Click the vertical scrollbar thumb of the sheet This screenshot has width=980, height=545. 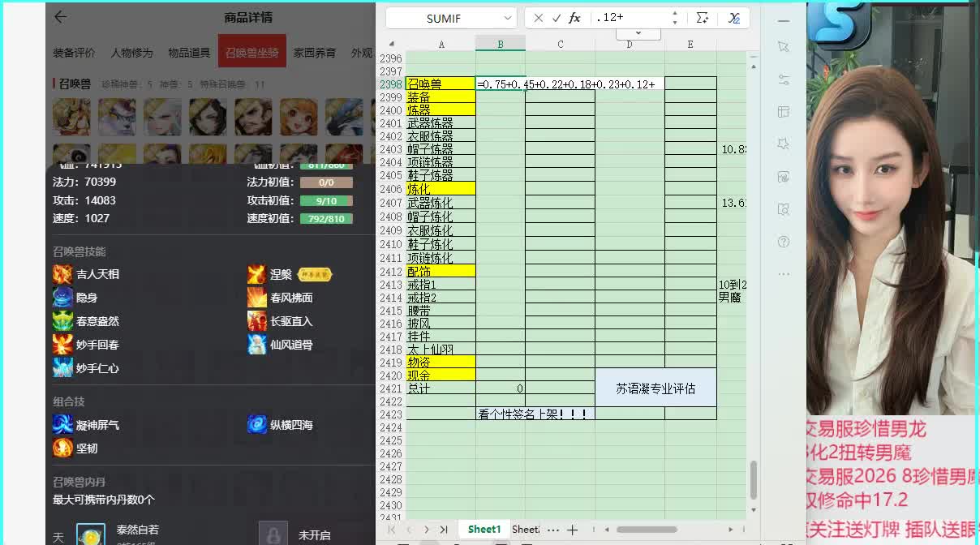754,480
